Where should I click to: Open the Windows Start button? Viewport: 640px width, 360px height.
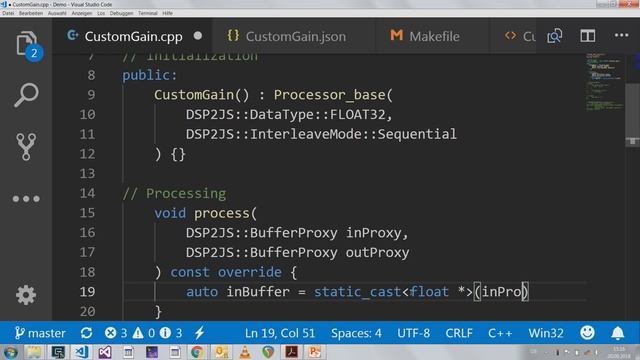(x=10, y=352)
